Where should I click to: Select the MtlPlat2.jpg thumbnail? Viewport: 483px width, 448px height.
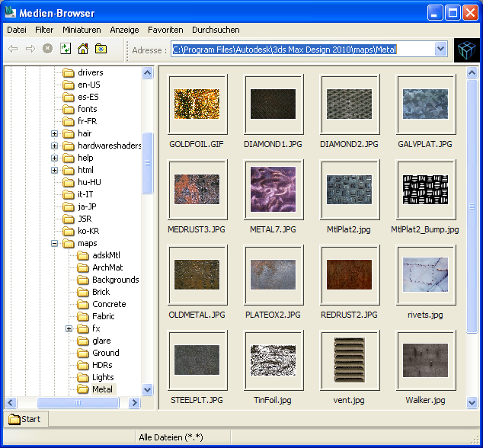click(x=349, y=190)
